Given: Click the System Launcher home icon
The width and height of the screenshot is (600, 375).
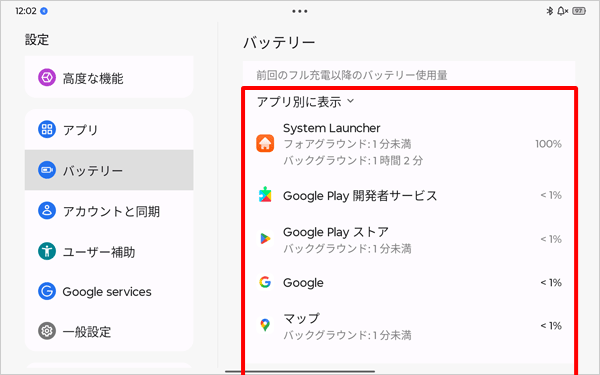Looking at the screenshot, I should 265,143.
